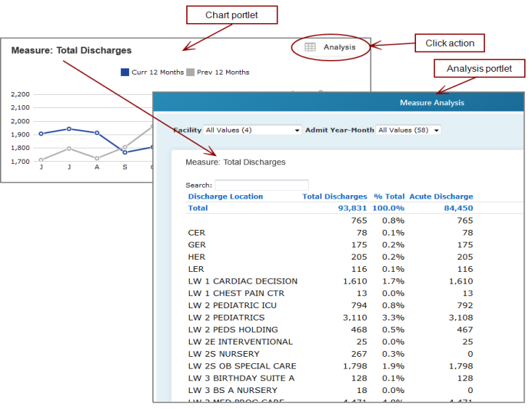Click the acute total 84,450
This screenshot has width=532, height=409.
coord(458,208)
